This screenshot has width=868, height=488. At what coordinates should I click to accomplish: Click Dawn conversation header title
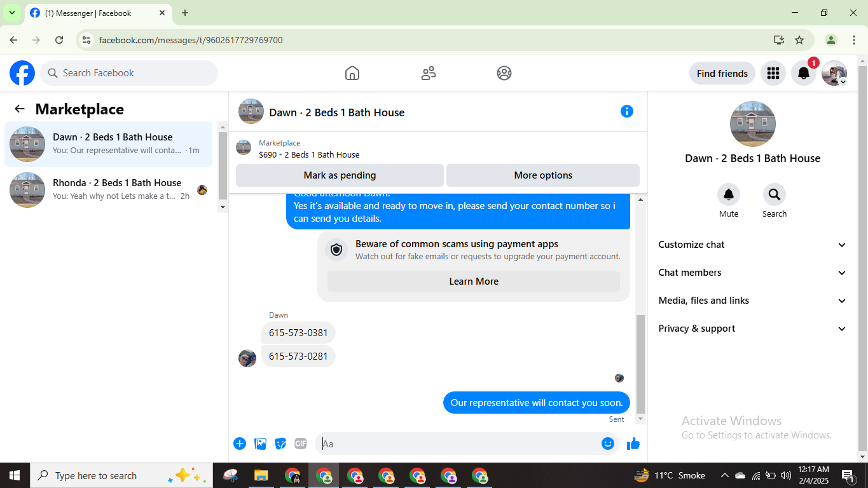point(337,112)
